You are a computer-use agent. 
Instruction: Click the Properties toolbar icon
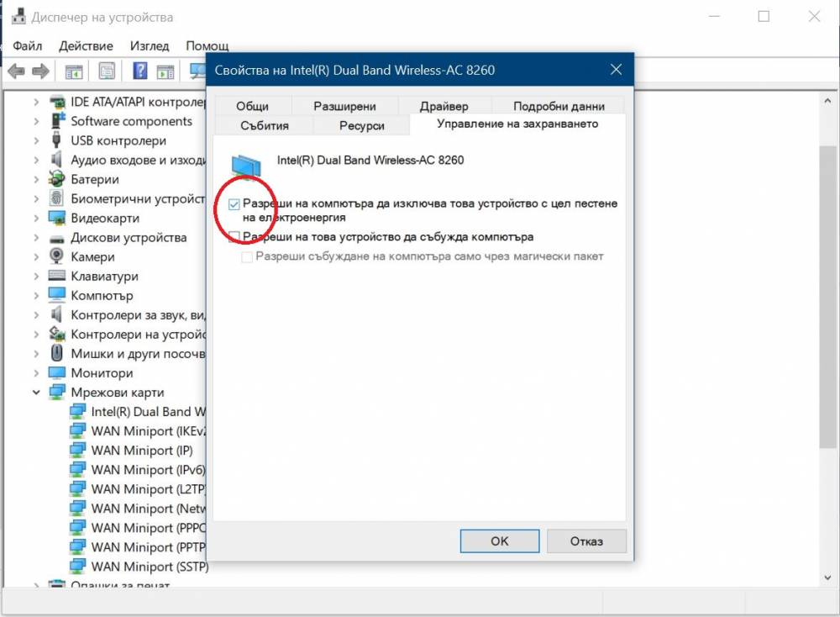[108, 71]
